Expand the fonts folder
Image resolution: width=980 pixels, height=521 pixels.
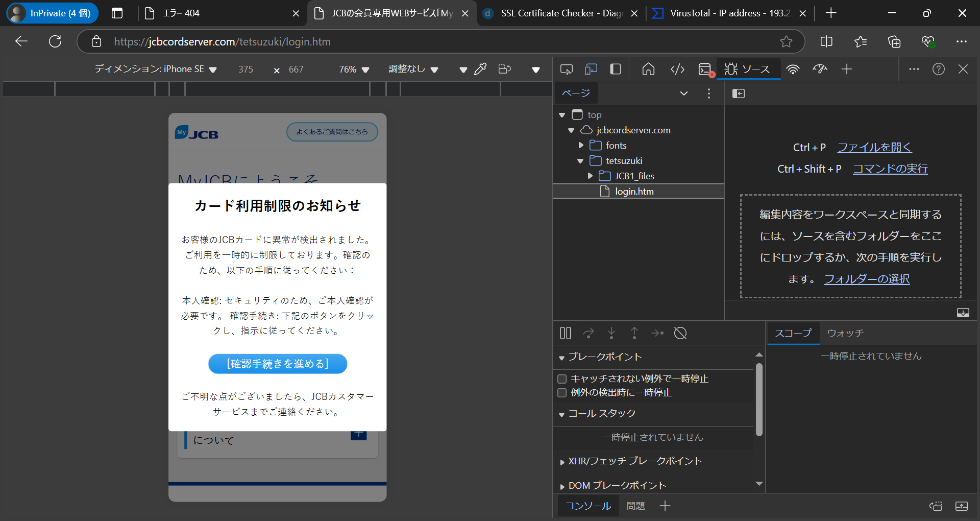[581, 146]
